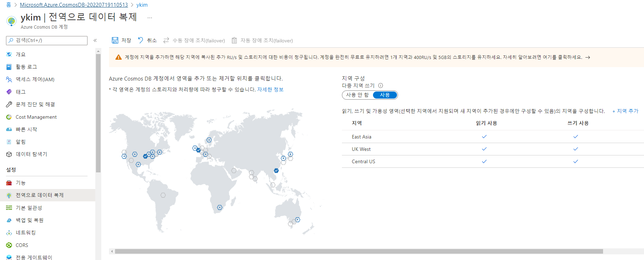Collapse the sidebar with double chevron
Screen dimensions: 644x260
pos(95,40)
